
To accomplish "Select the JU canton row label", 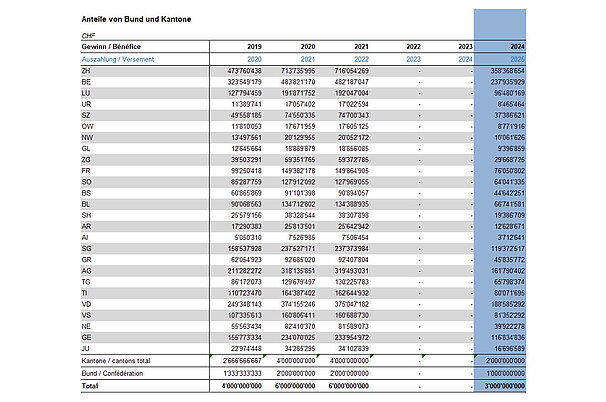I will click(87, 347).
